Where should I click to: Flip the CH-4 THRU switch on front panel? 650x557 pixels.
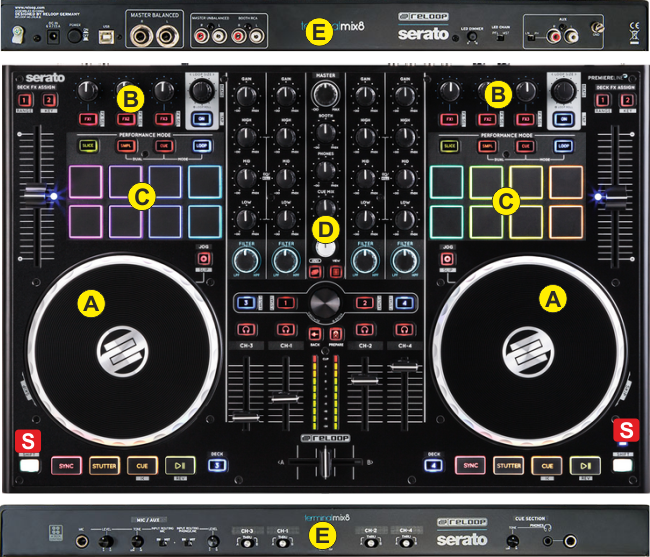coord(406,541)
